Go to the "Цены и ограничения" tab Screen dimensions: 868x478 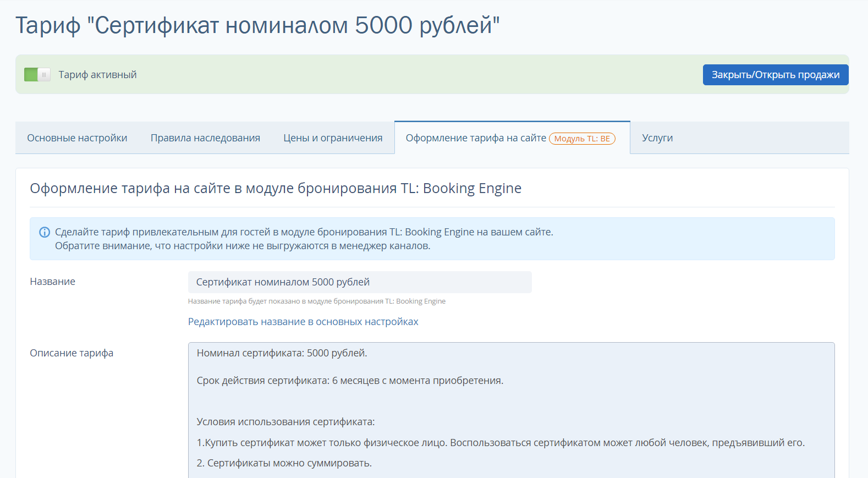[333, 138]
